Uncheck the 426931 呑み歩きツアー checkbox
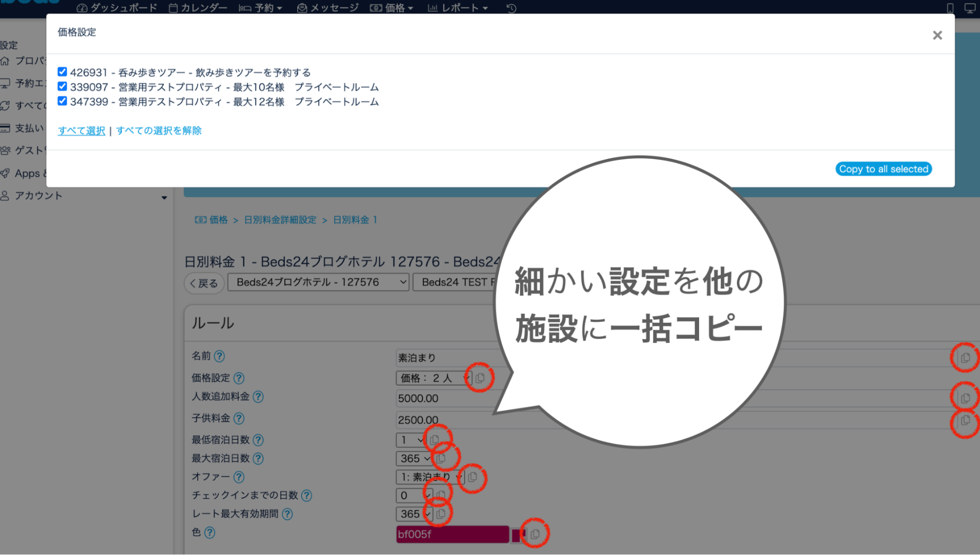 point(62,72)
